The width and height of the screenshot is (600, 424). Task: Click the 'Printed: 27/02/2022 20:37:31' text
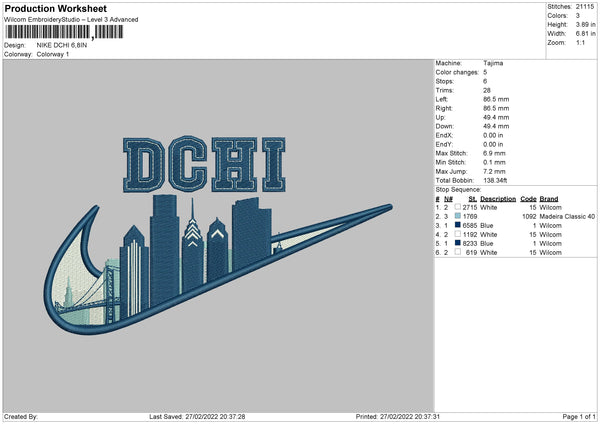(398, 416)
